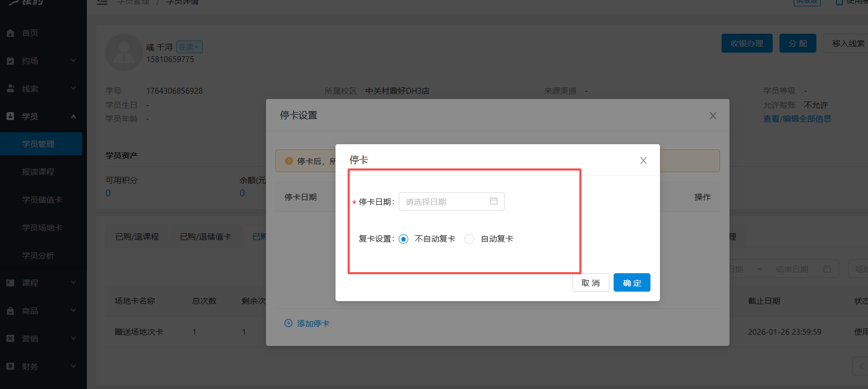Click the 线索 people icon
Image resolution: width=868 pixels, height=389 pixels.
pyautogui.click(x=11, y=88)
